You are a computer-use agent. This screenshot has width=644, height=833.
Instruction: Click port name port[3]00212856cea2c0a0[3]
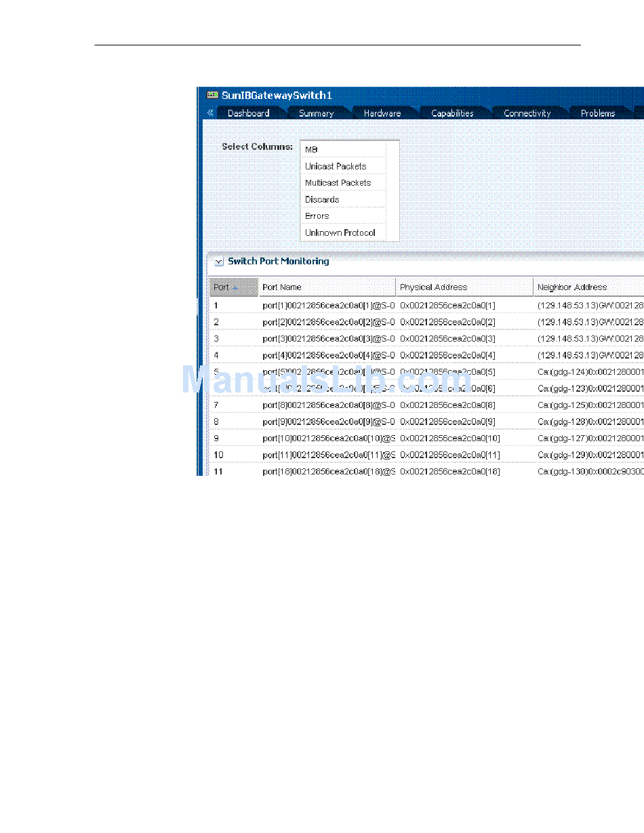[x=329, y=338]
